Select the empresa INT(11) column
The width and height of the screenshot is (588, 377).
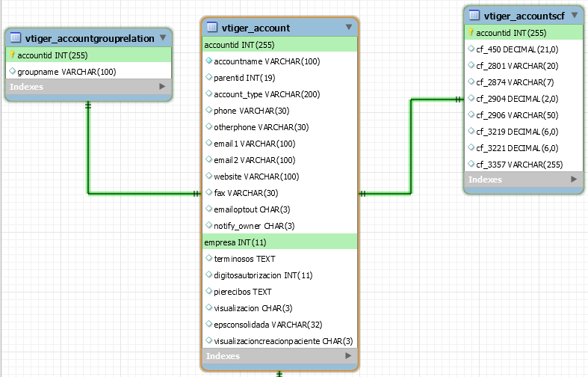279,242
